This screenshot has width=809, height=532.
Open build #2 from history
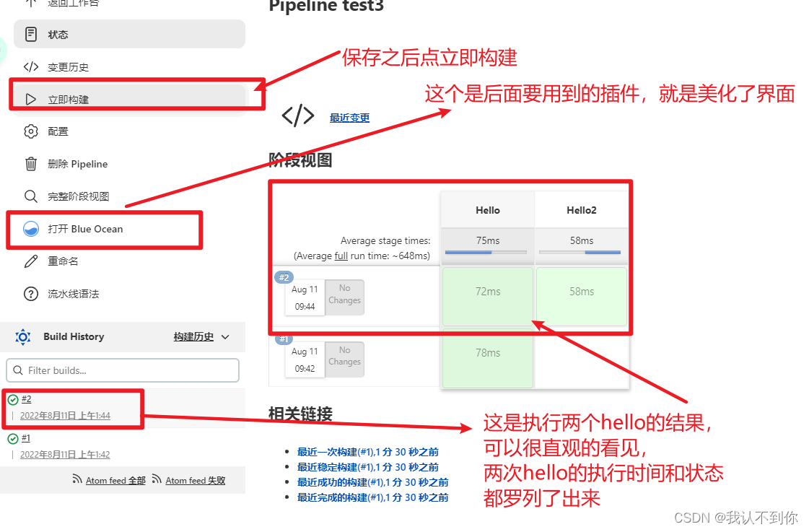point(26,398)
